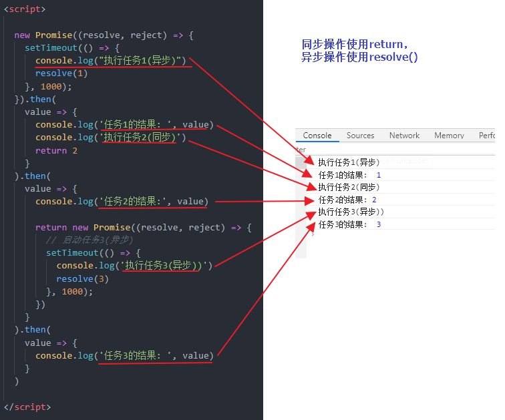Viewport: 505px width, 420px height.
Task: Click the blue note '同步操作使用return,'
Action: point(355,44)
